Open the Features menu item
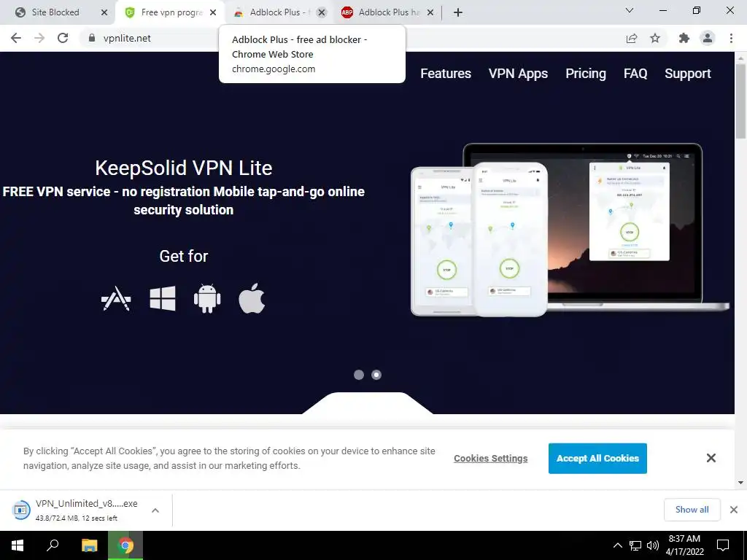Image resolution: width=747 pixels, height=560 pixels. pos(446,74)
